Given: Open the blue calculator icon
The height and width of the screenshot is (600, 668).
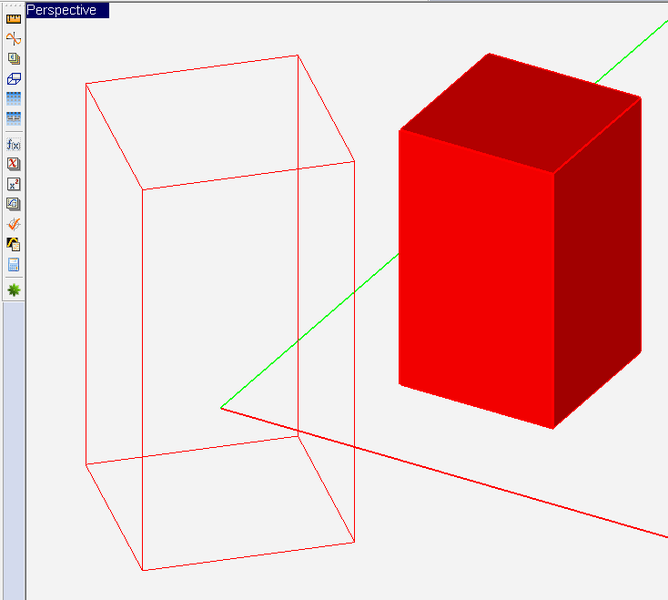Looking at the screenshot, I should [x=14, y=265].
